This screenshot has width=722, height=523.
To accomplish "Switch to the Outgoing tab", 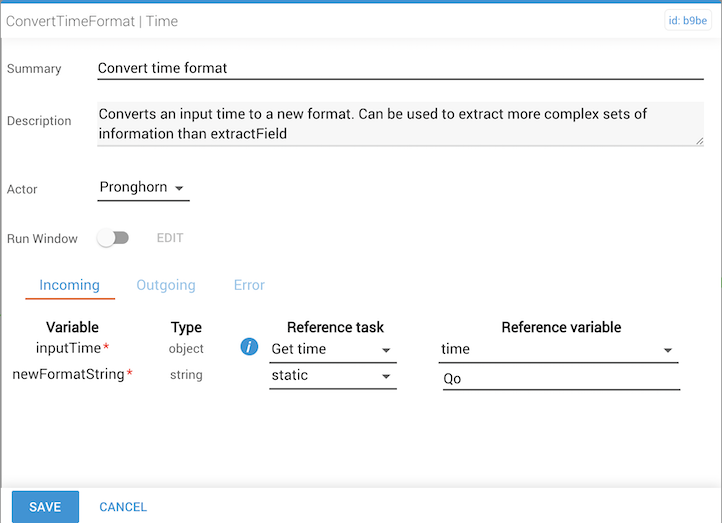I will tap(166, 285).
